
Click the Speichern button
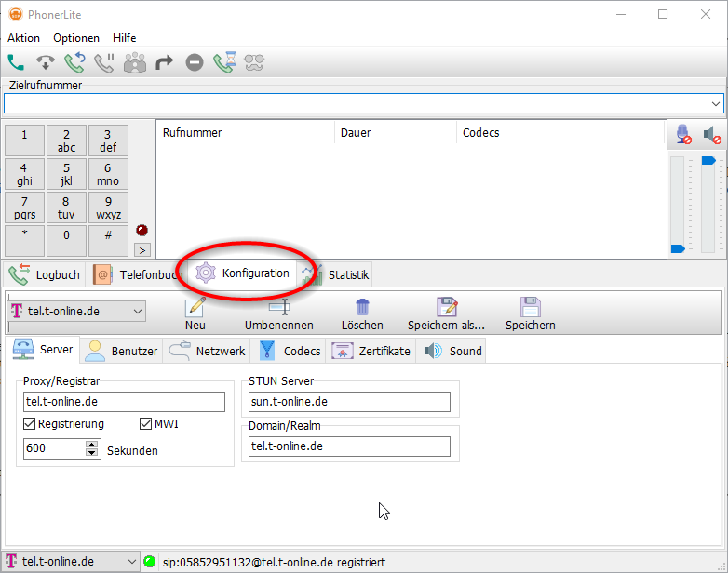click(x=530, y=313)
